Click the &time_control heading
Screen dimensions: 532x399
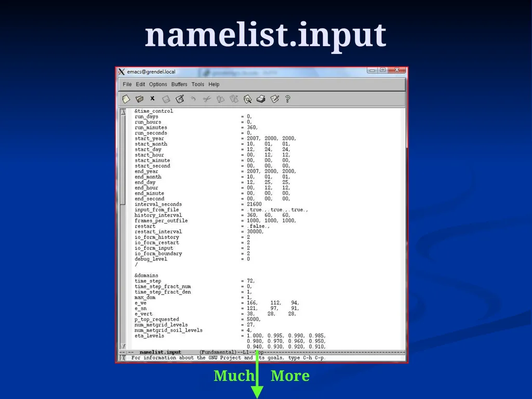pyautogui.click(x=154, y=111)
